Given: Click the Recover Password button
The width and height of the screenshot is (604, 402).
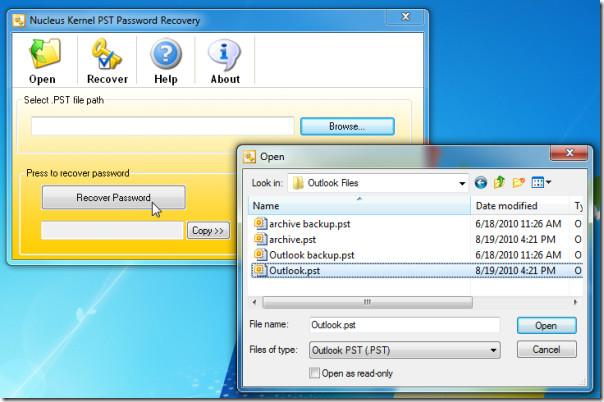Looking at the screenshot, I should [x=113, y=198].
